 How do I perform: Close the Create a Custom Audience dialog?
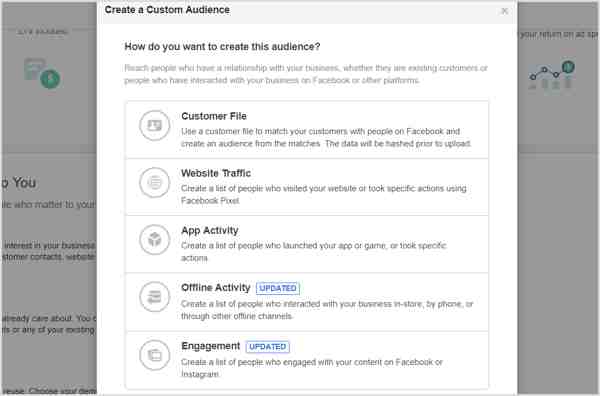tap(505, 11)
